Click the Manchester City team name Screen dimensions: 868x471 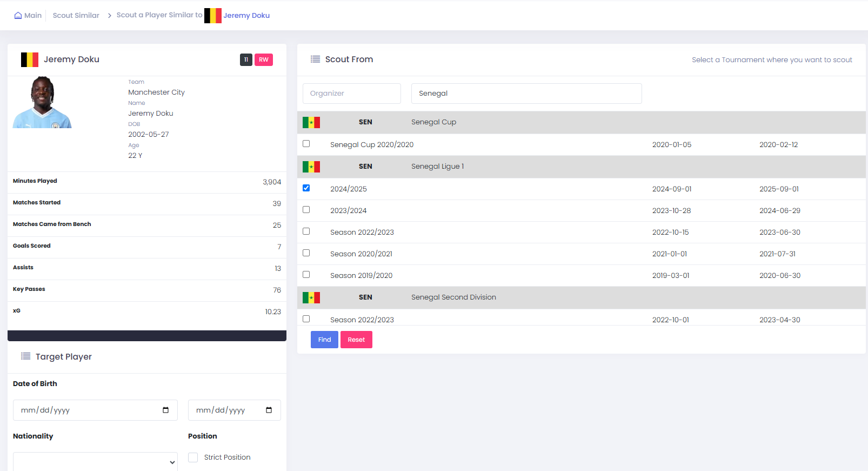[156, 92]
